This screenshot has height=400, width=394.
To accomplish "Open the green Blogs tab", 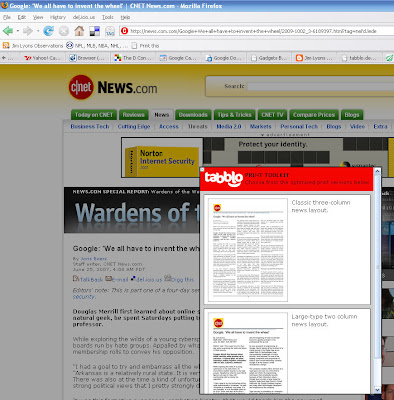I will click(x=352, y=115).
